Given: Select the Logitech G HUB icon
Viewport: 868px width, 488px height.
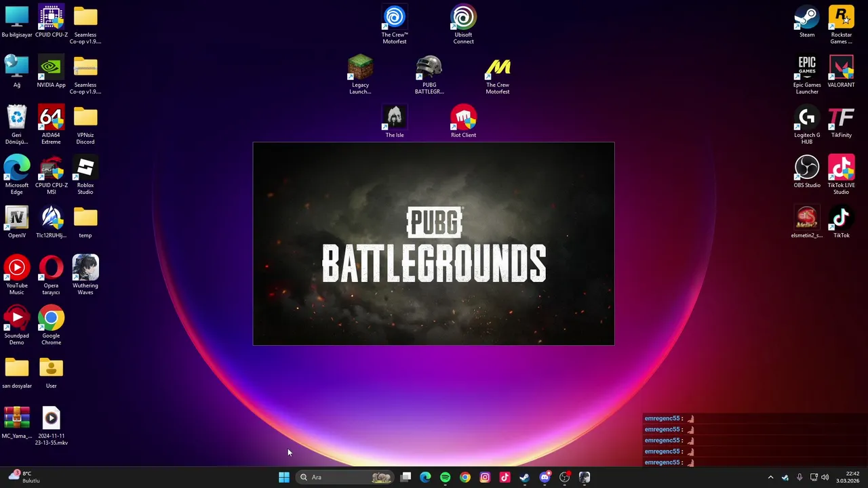Looking at the screenshot, I should [x=807, y=125].
